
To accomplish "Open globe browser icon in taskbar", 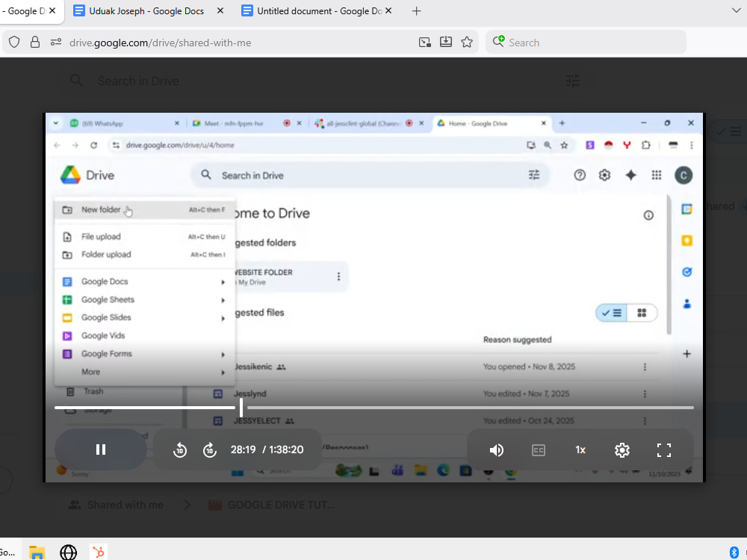I will click(68, 552).
